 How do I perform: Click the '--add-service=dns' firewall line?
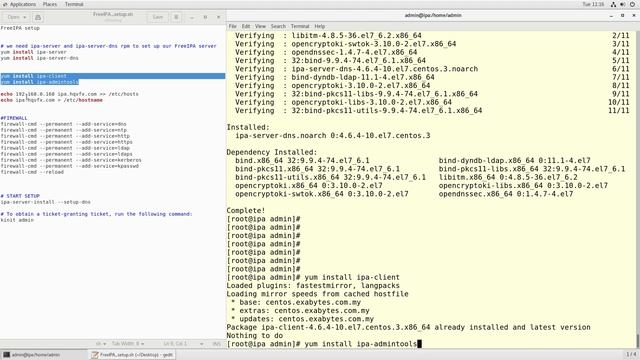pyautogui.click(x=63, y=124)
